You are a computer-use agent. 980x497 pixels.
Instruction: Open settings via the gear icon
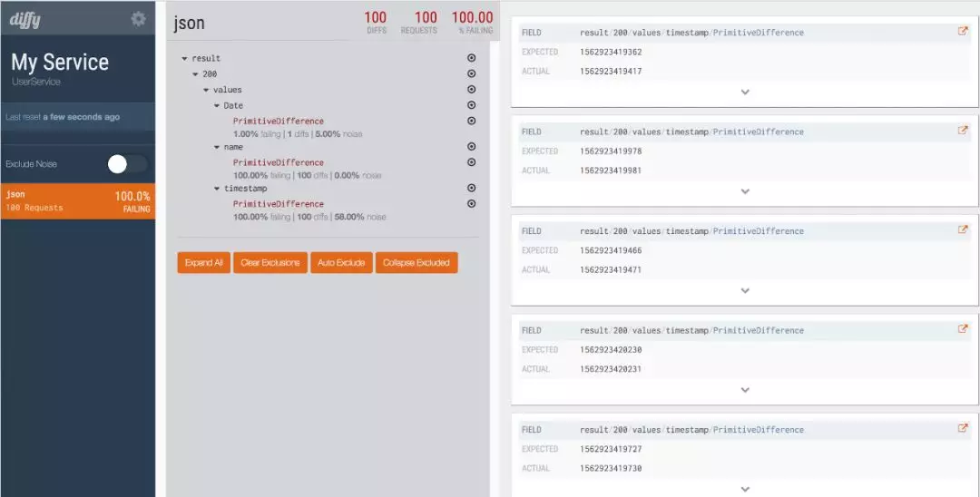(x=138, y=19)
